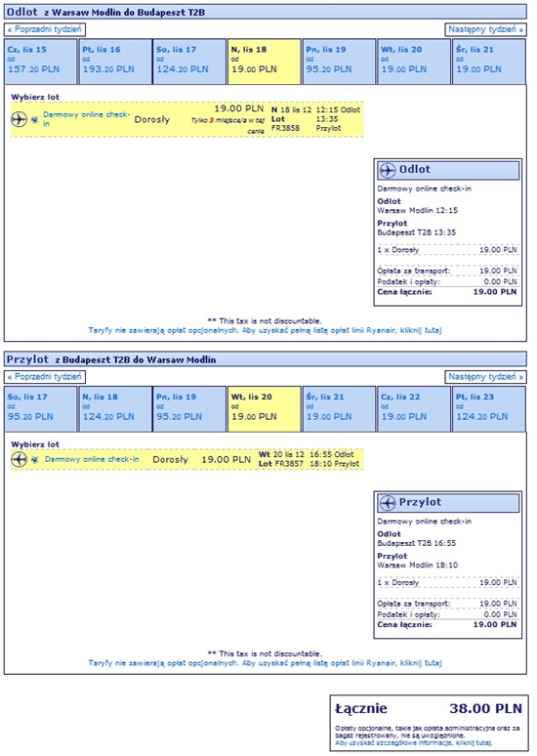Click detailed information link under Łącznie total
Viewport: 537px width, 756px height.
(x=414, y=743)
